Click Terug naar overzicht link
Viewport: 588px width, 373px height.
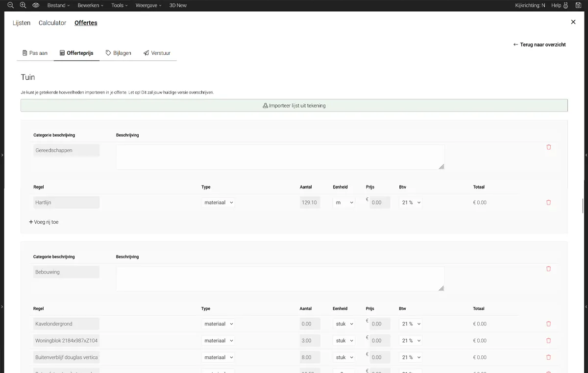click(539, 45)
